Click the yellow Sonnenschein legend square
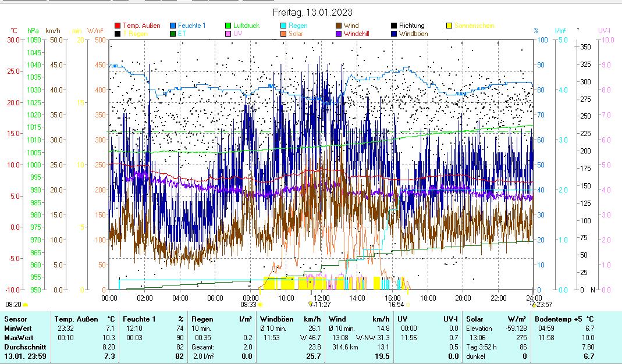Image resolution: width=622 pixels, height=364 pixels. pyautogui.click(x=449, y=26)
